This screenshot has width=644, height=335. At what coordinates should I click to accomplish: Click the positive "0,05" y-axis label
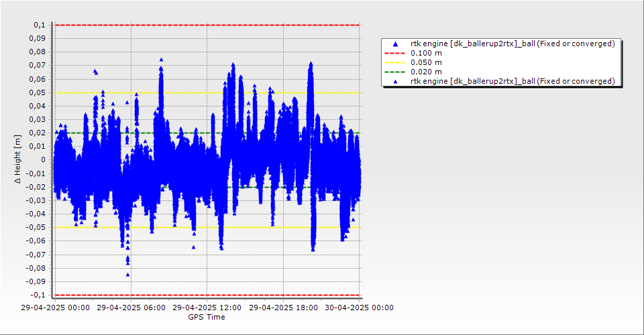(38, 92)
